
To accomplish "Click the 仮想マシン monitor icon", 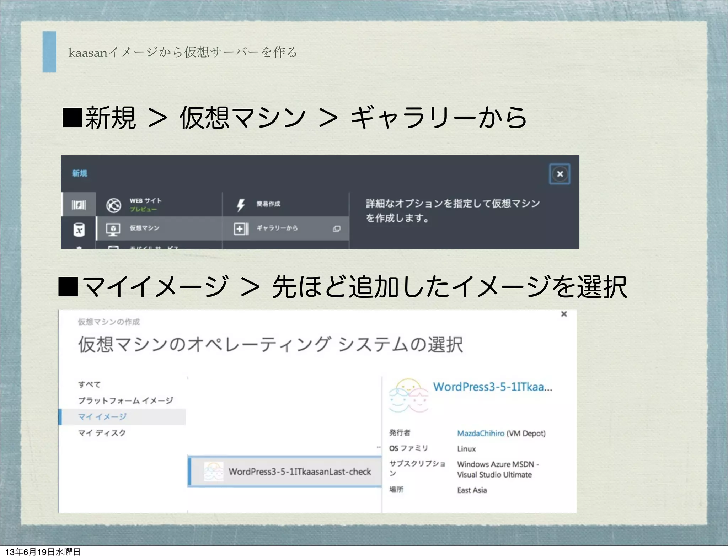I will [x=113, y=229].
